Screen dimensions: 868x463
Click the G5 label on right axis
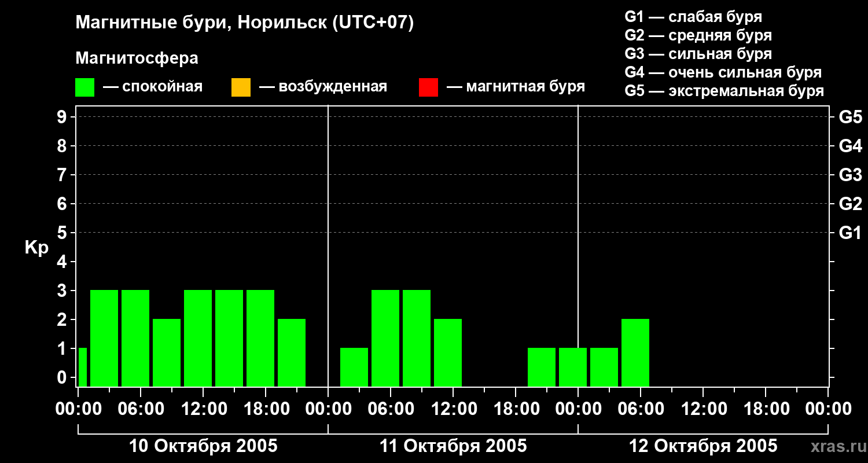tap(850, 117)
